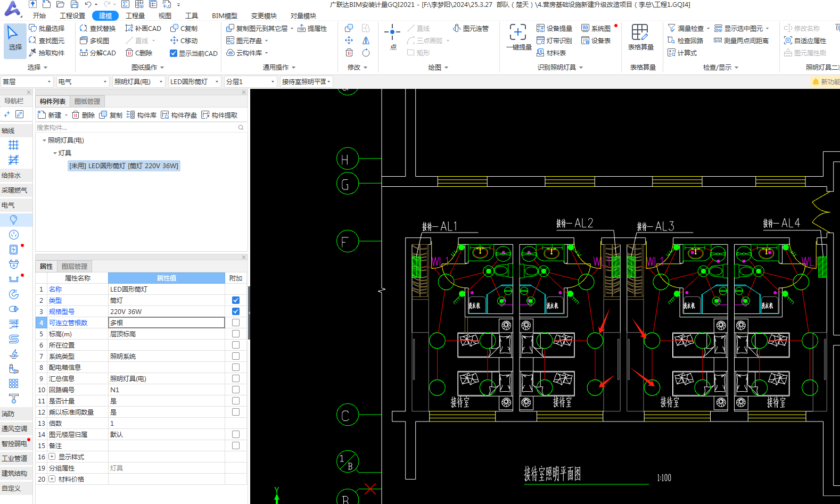The width and height of the screenshot is (840, 504).
Task: Select the lamp icon in the 电气 sidebar
Action: click(14, 220)
